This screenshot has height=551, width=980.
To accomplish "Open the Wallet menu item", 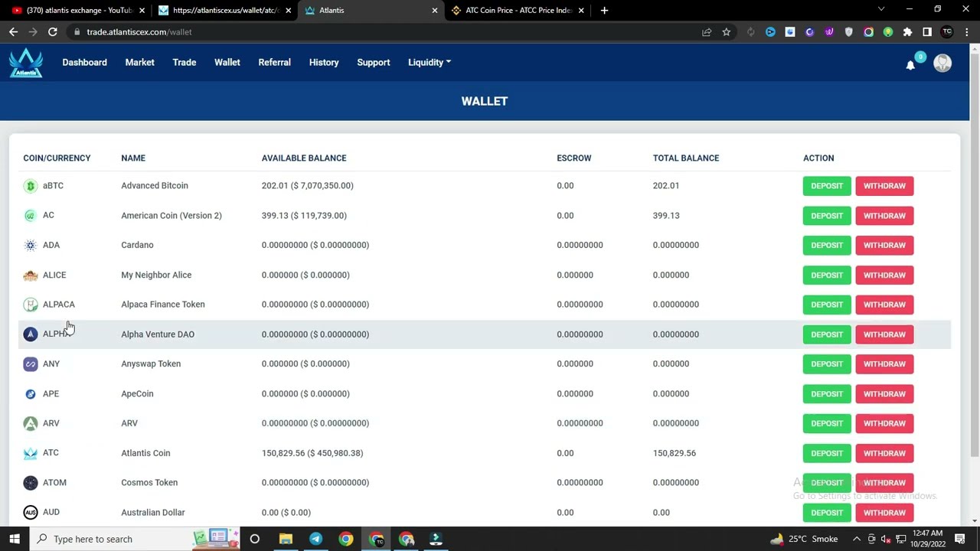I will [x=227, y=63].
